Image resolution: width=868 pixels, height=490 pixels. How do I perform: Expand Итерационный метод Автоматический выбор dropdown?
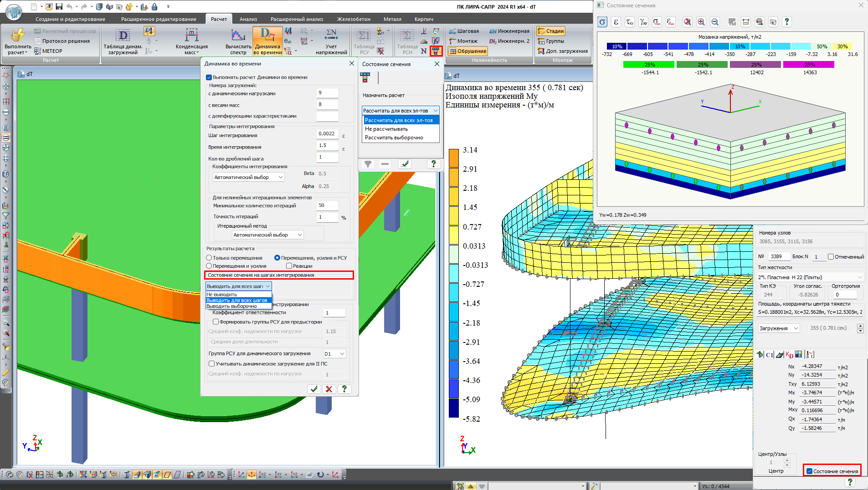pos(267,235)
